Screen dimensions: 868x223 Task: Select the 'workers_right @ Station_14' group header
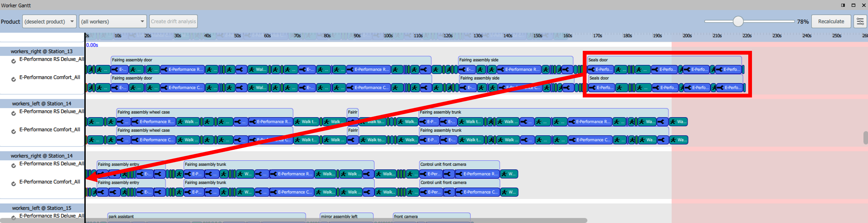[41, 156]
